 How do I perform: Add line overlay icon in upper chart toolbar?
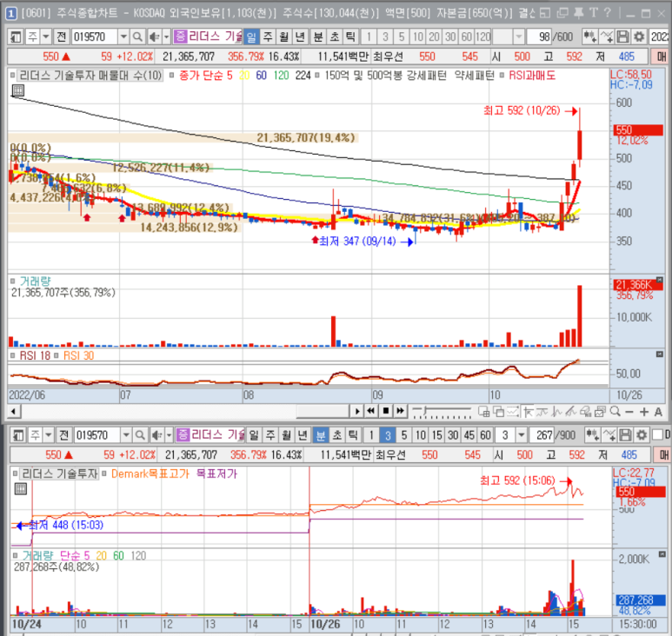pos(607,36)
